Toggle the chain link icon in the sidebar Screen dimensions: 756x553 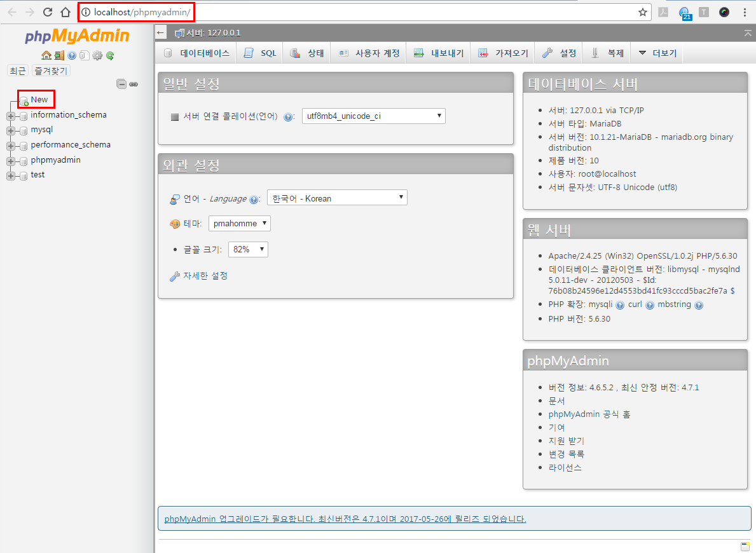134,85
